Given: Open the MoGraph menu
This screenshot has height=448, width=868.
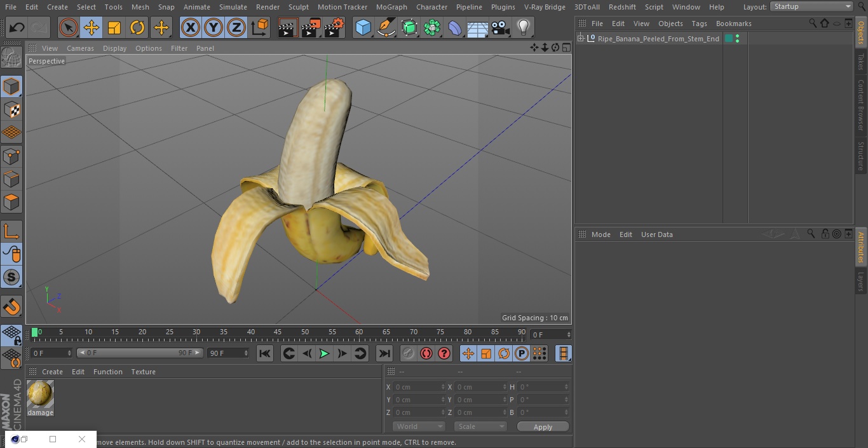Looking at the screenshot, I should point(391,7).
